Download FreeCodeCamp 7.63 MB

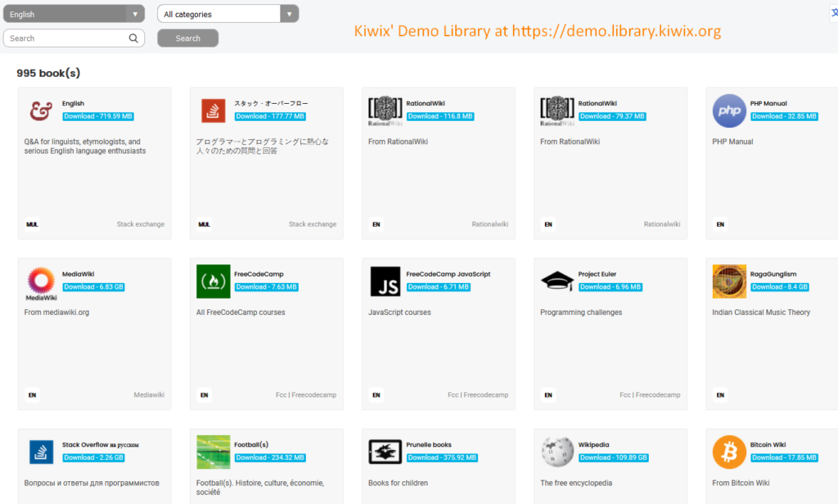click(266, 287)
